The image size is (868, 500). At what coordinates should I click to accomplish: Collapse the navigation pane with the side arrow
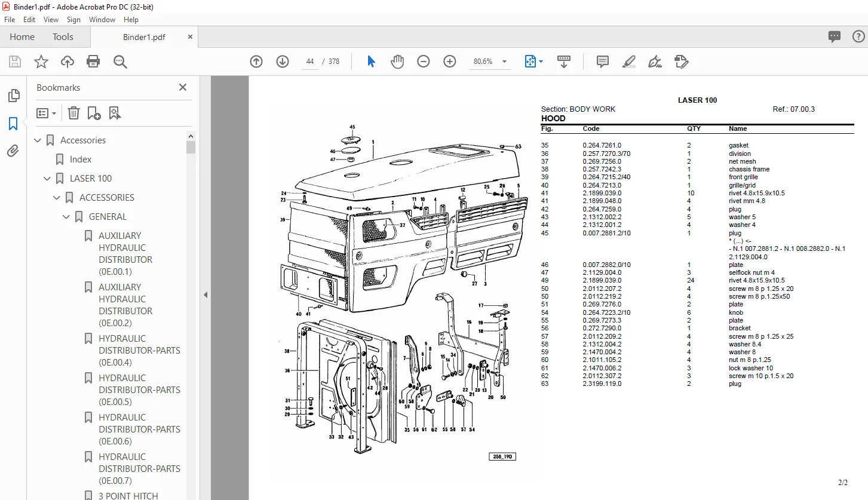[x=206, y=295]
